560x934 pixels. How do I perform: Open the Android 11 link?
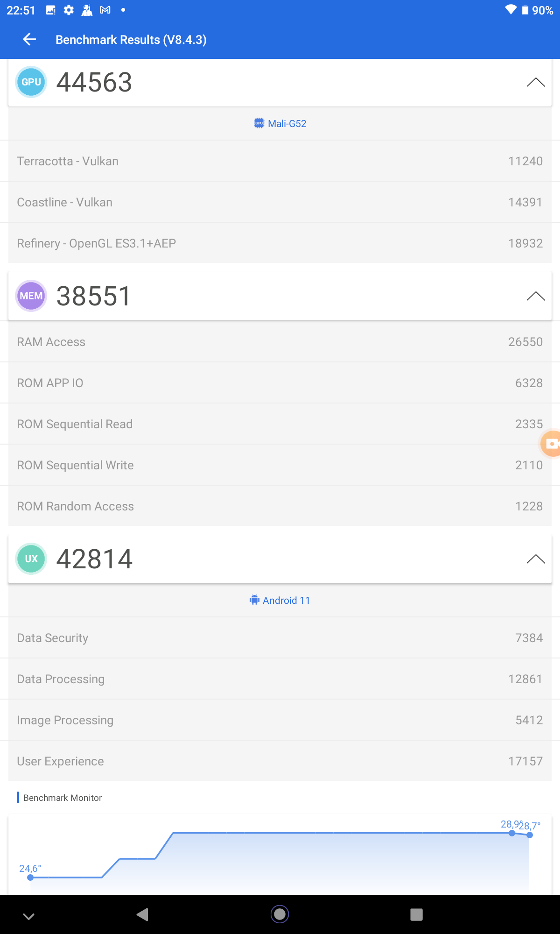280,601
